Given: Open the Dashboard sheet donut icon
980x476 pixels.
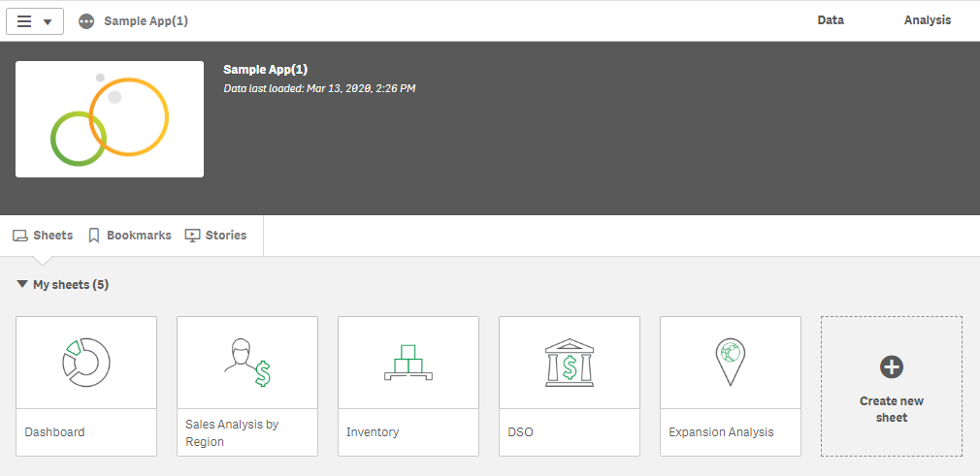Looking at the screenshot, I should pyautogui.click(x=86, y=363).
